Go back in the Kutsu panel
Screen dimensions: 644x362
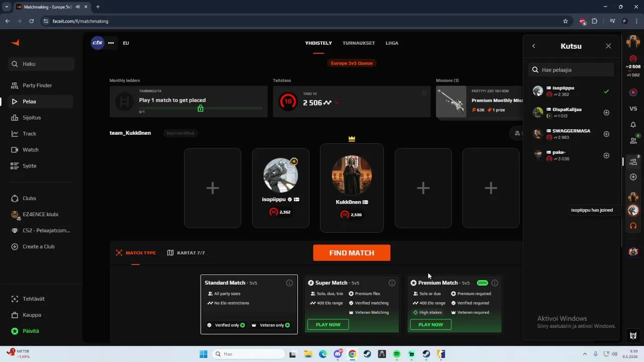coord(534,46)
